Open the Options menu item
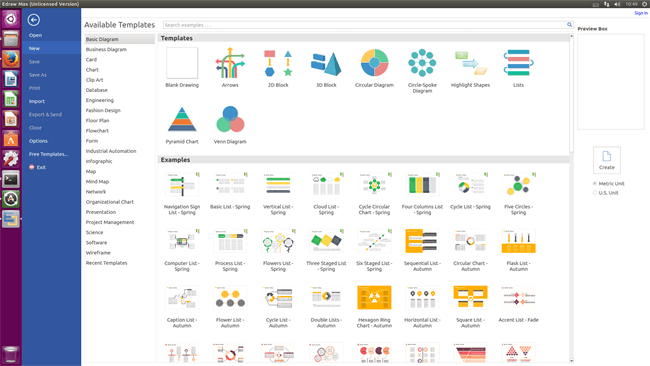The image size is (650, 366). click(38, 141)
